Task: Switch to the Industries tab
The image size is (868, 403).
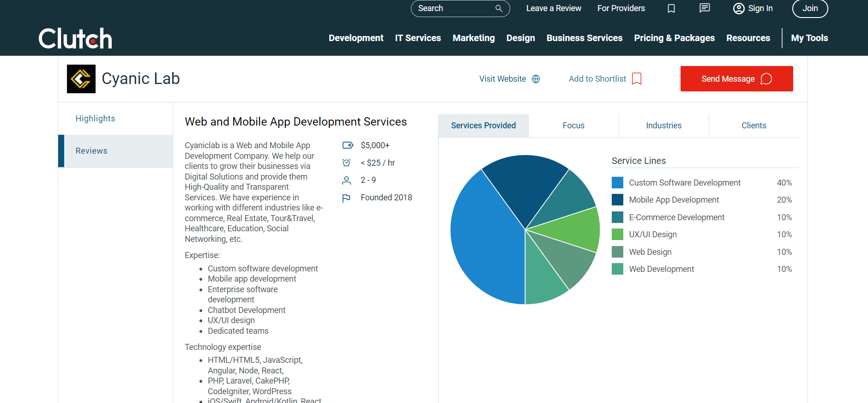Action: coord(663,126)
